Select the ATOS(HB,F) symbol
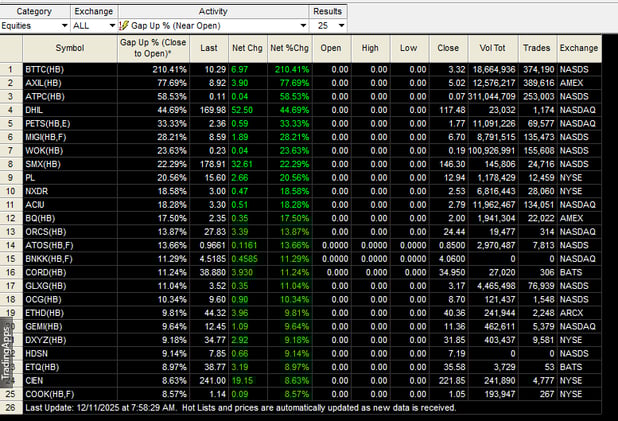Viewport: 618px width, 421px height. click(x=49, y=245)
